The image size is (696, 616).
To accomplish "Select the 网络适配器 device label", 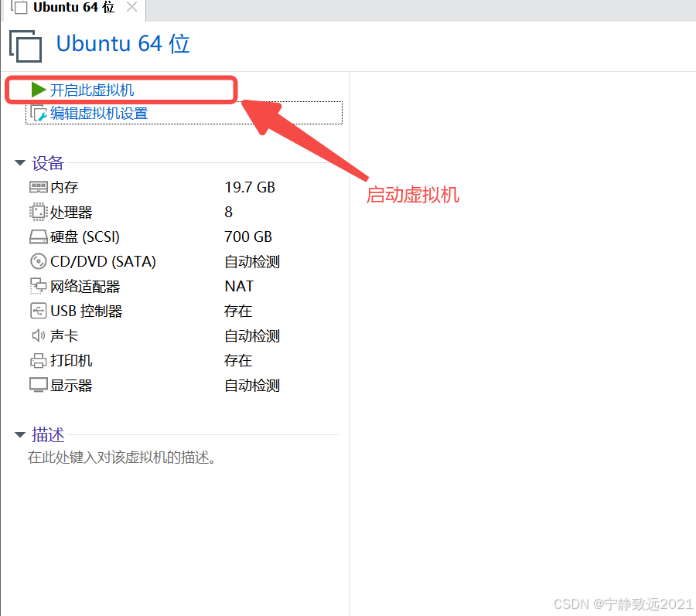I will (85, 287).
